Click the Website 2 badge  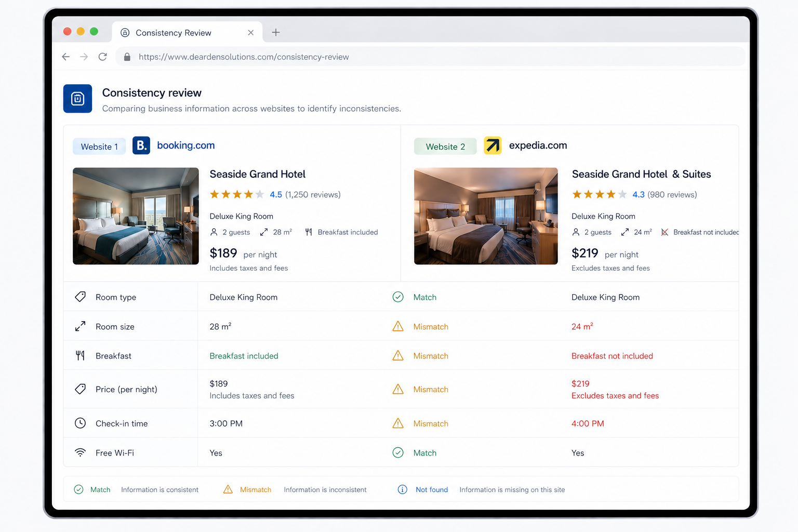point(445,147)
